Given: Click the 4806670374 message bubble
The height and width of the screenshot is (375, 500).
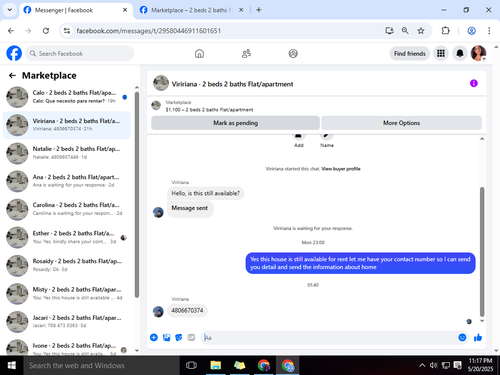Looking at the screenshot, I should coord(187,310).
